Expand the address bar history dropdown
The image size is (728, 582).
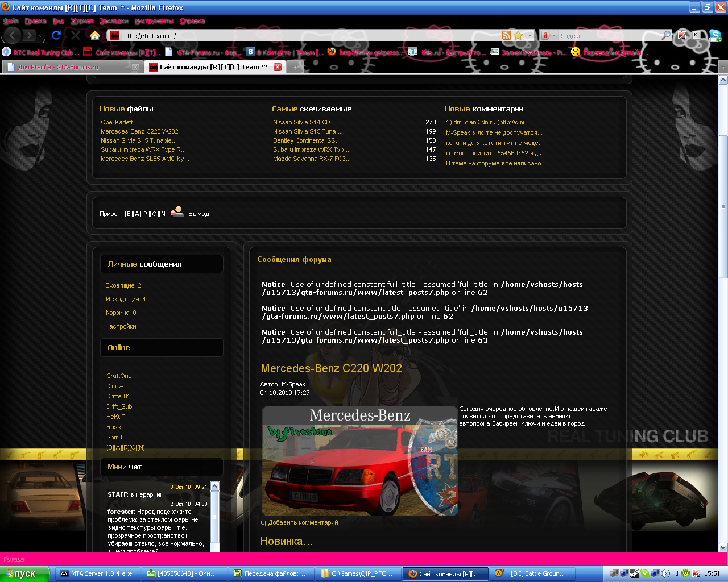point(530,35)
